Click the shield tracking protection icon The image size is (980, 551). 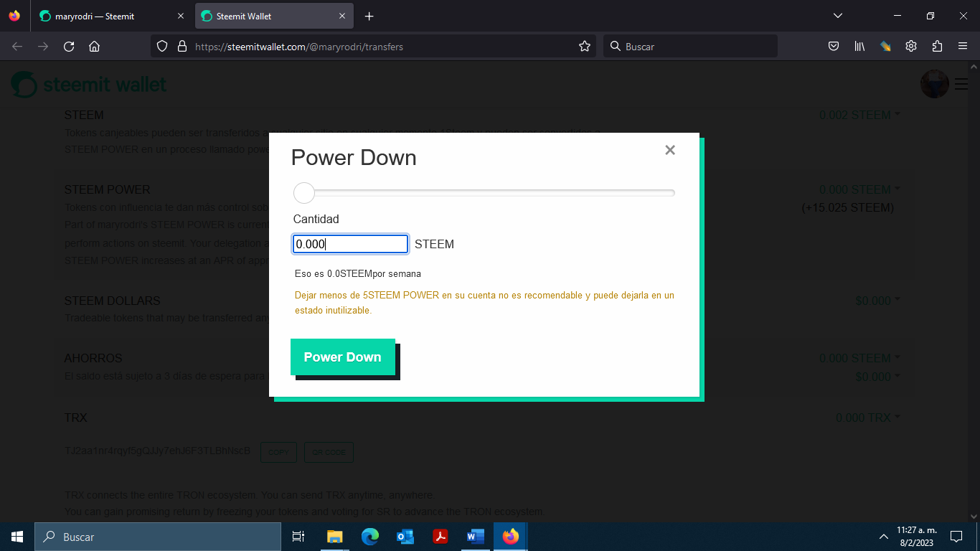pos(162,47)
